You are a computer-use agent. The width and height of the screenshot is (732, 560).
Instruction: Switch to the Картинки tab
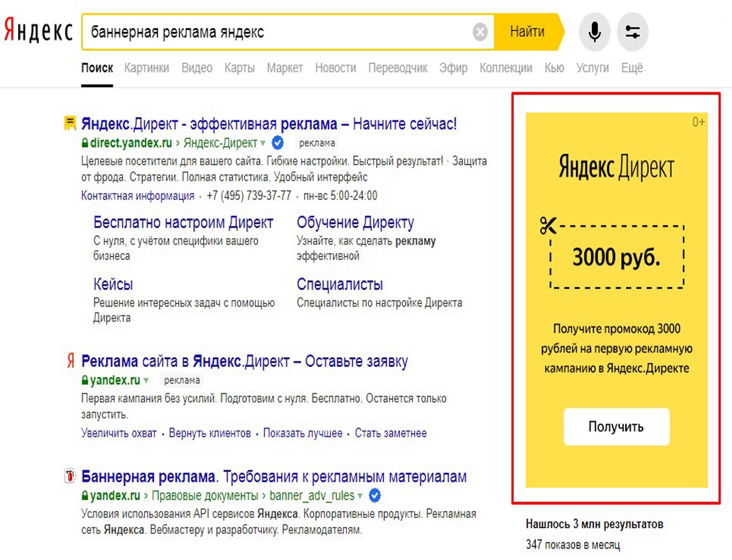(x=146, y=68)
